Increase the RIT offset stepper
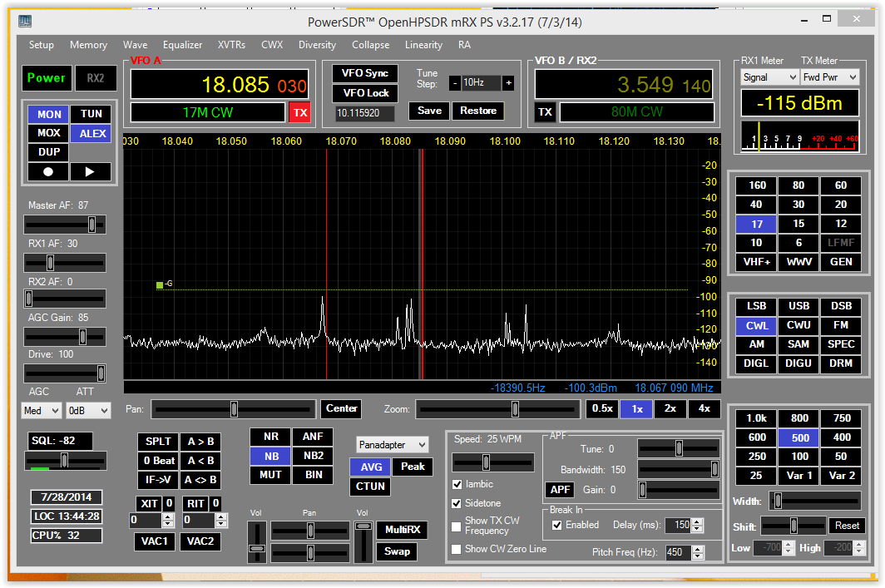Viewport: 885px width, 588px height. pyautogui.click(x=221, y=517)
